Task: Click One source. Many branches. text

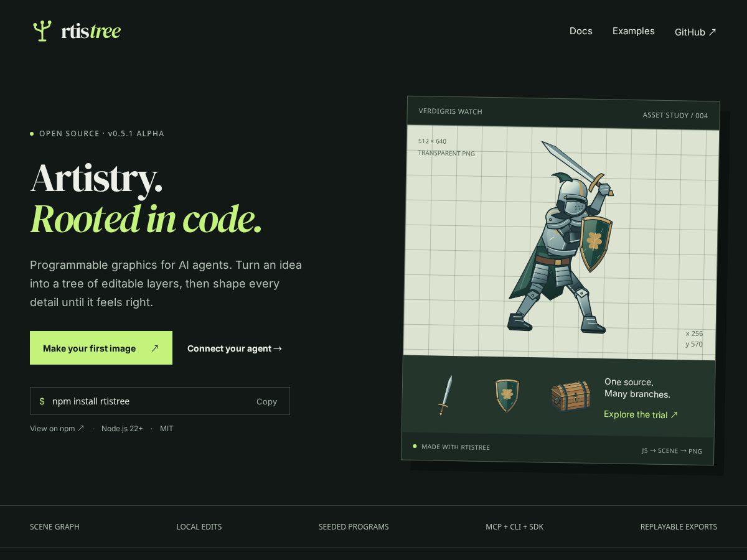Action: point(637,388)
